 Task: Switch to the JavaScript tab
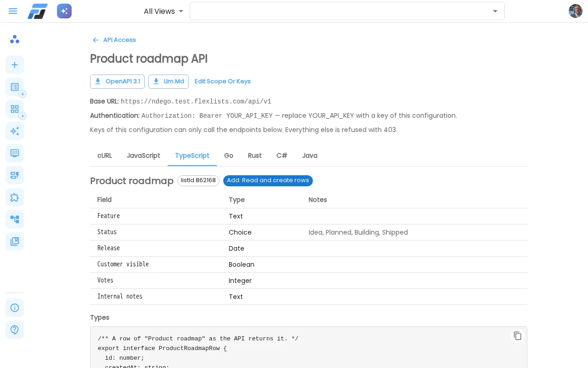[x=143, y=155]
